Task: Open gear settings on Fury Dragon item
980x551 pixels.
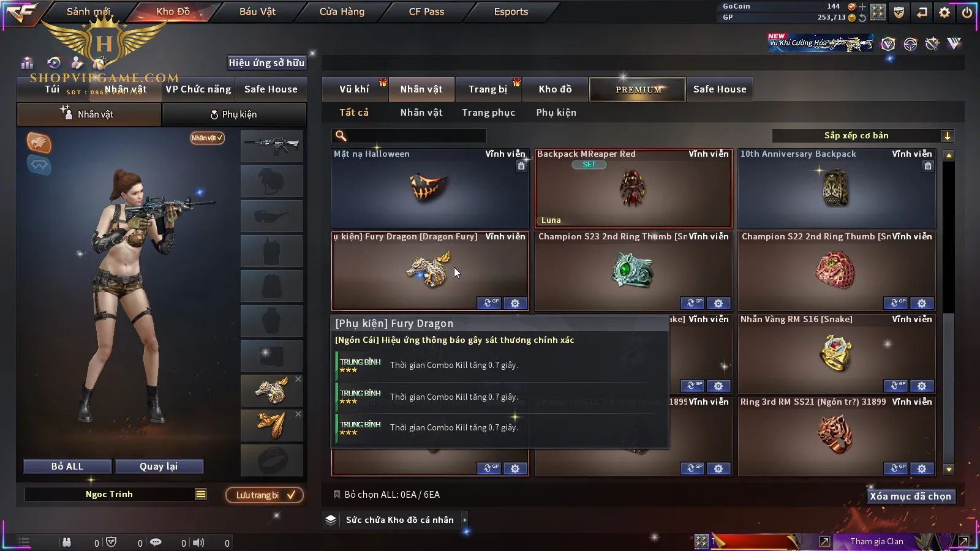Action: coord(515,303)
